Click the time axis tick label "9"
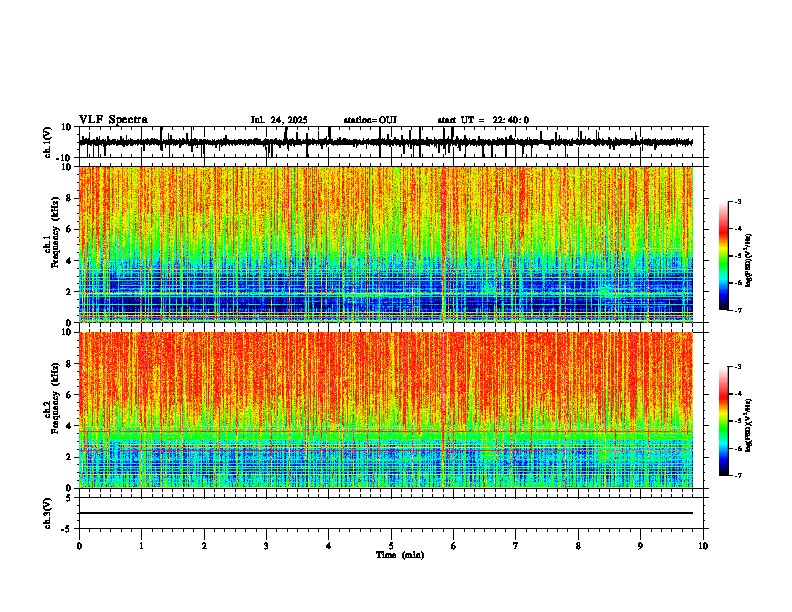The width and height of the screenshot is (792, 612). pos(640,546)
